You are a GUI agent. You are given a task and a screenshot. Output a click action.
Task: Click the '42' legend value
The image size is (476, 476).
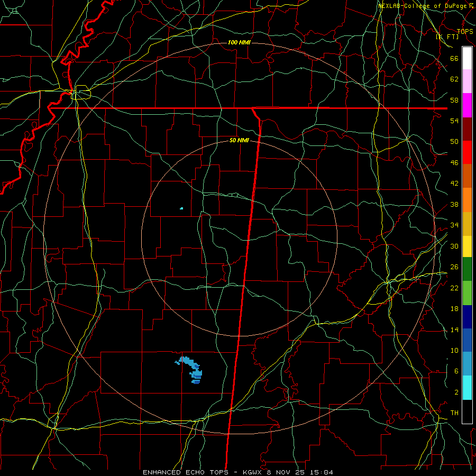pyautogui.click(x=454, y=184)
